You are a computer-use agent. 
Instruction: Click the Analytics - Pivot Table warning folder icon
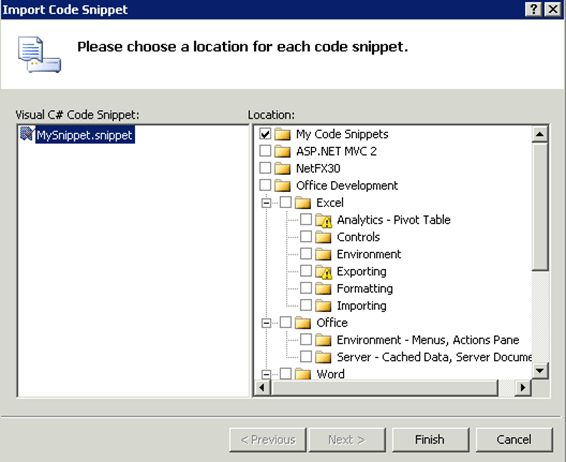323,220
